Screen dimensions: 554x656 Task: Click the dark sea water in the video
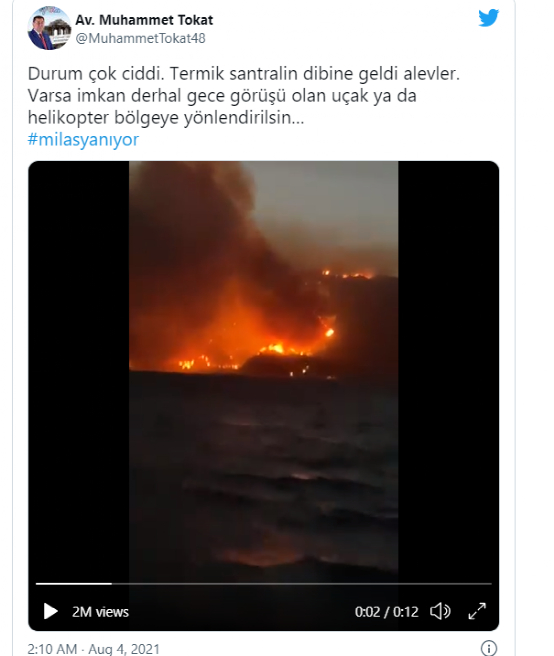coord(264,469)
